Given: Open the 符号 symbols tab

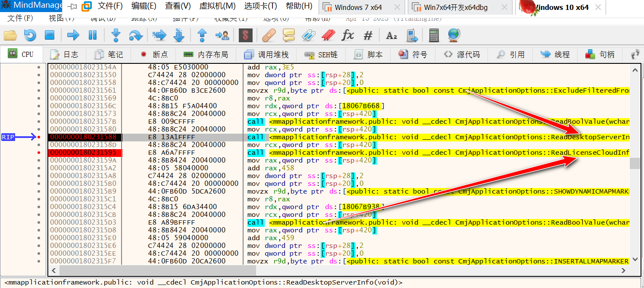Looking at the screenshot, I should (413, 54).
